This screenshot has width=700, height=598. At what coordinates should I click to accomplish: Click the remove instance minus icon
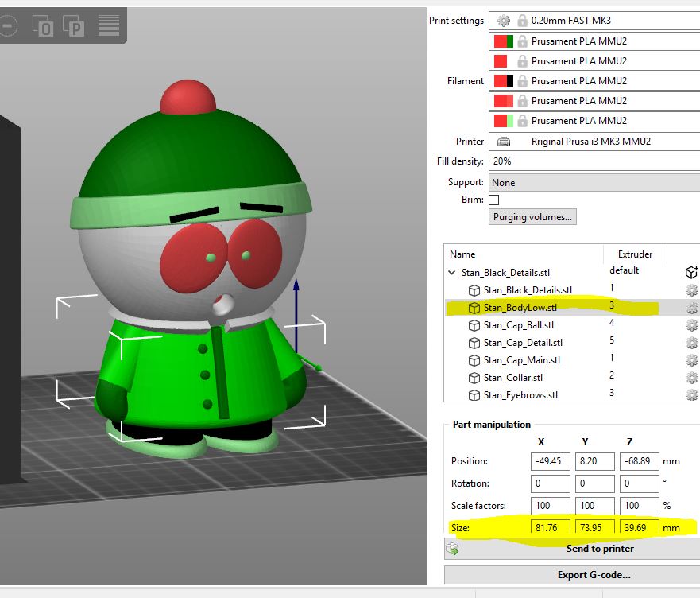[8, 25]
